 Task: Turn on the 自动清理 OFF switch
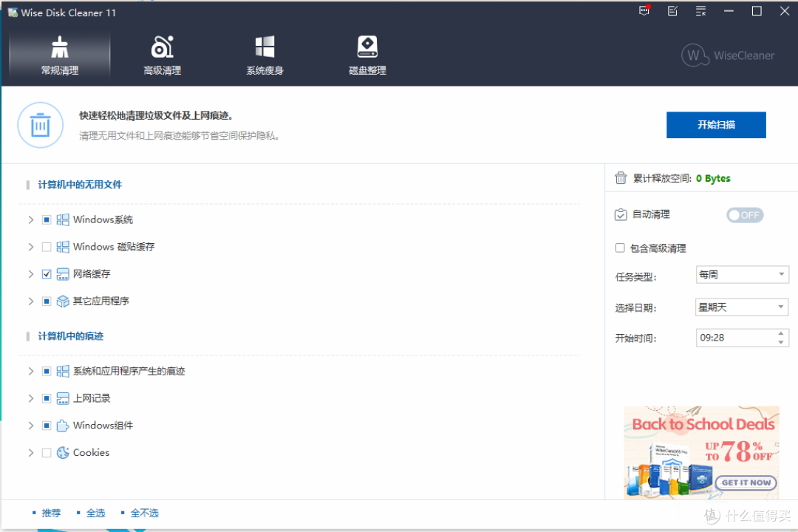click(745, 215)
